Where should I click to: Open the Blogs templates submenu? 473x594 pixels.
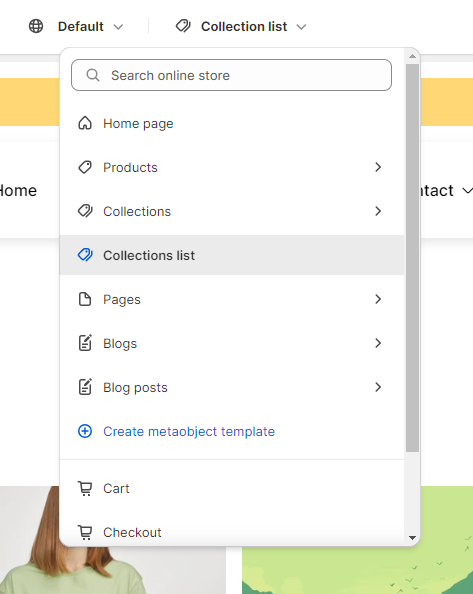point(231,343)
